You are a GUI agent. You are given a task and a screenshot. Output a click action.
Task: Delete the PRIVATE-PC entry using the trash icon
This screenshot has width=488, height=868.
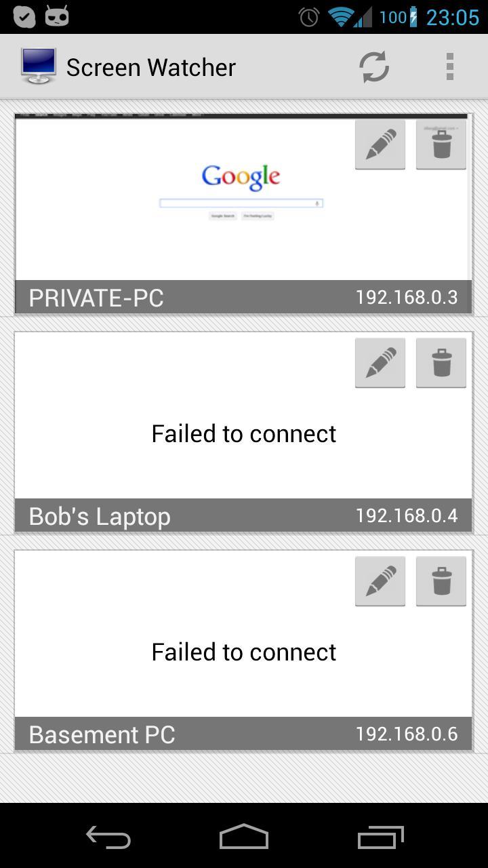(441, 144)
